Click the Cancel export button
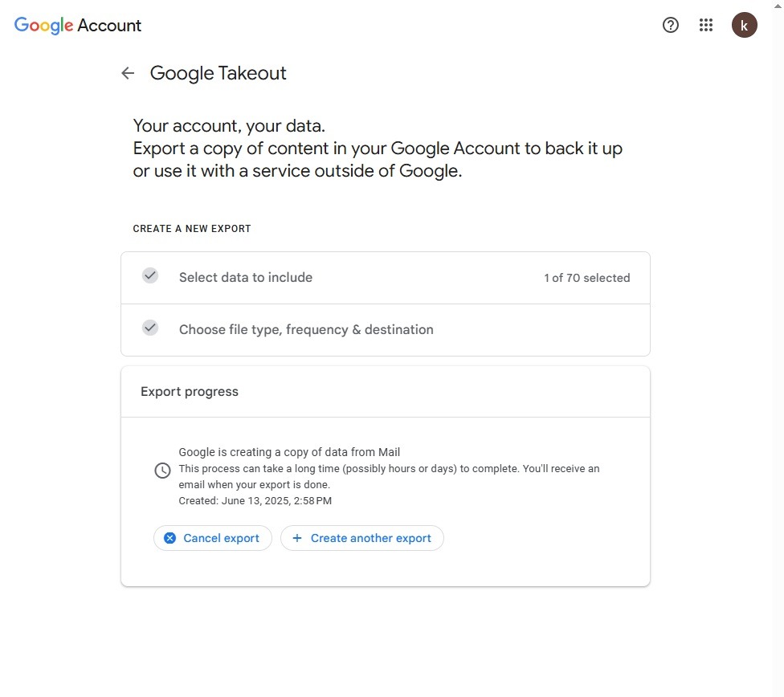The height and width of the screenshot is (697, 784). pos(213,538)
